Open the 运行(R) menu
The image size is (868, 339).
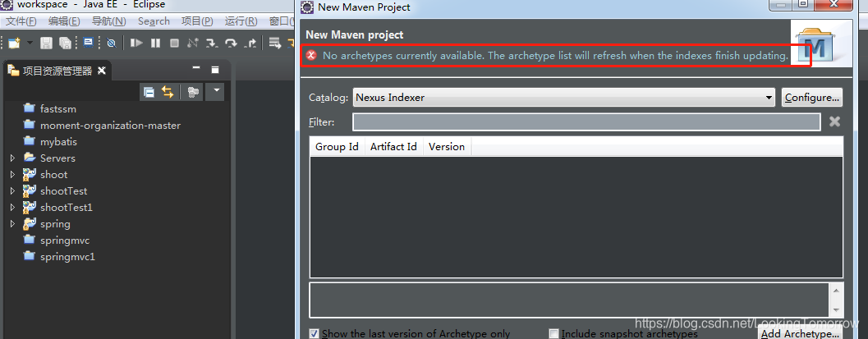pos(241,21)
